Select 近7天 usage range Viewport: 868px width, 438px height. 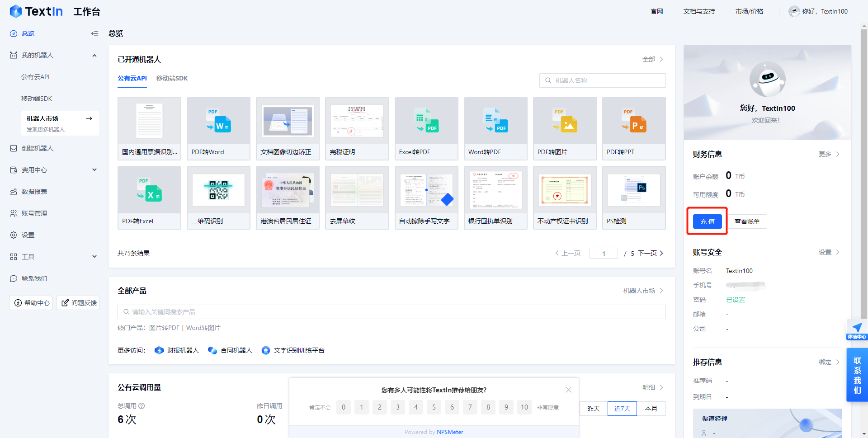[x=622, y=409]
